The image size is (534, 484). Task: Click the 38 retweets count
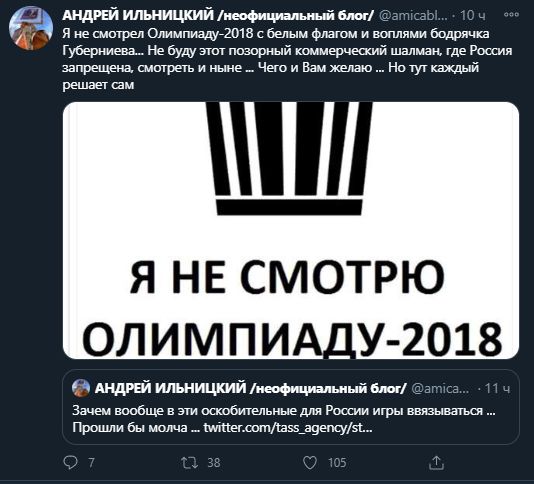(214, 463)
